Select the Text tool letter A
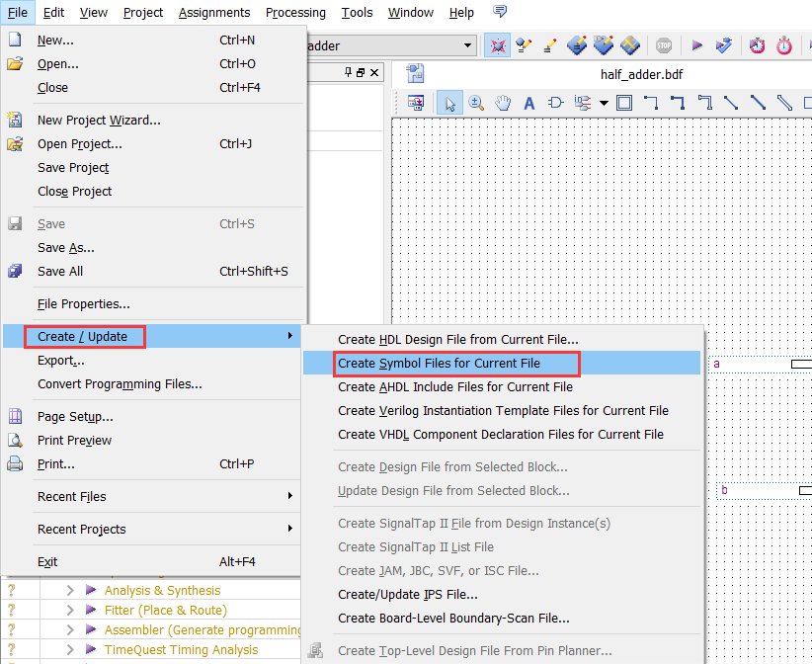This screenshot has width=812, height=664. 528,103
